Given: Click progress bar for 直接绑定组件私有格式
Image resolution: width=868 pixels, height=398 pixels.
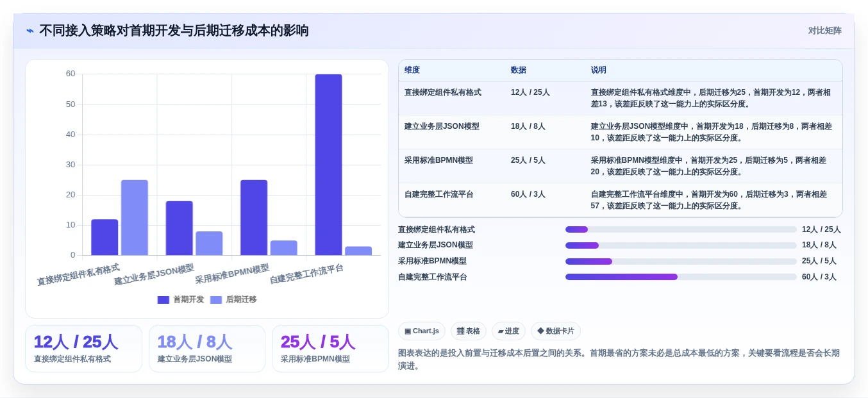Looking at the screenshot, I should pos(681,229).
